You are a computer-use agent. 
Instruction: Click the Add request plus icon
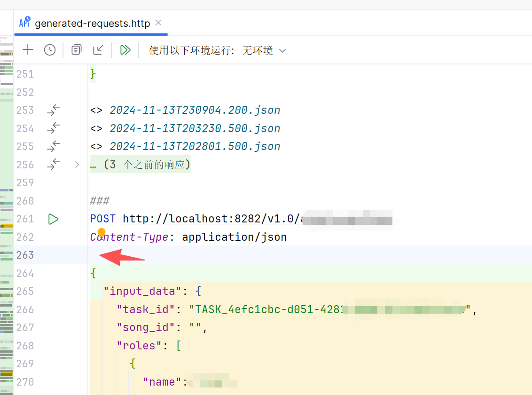28,50
